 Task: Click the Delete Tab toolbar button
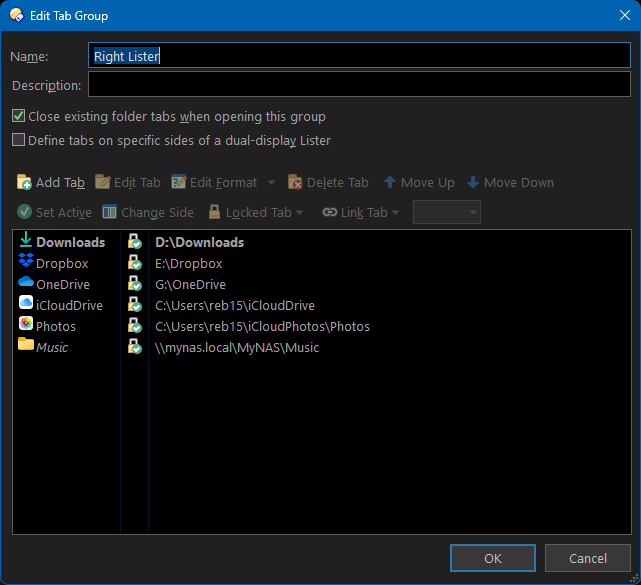pyautogui.click(x=328, y=182)
